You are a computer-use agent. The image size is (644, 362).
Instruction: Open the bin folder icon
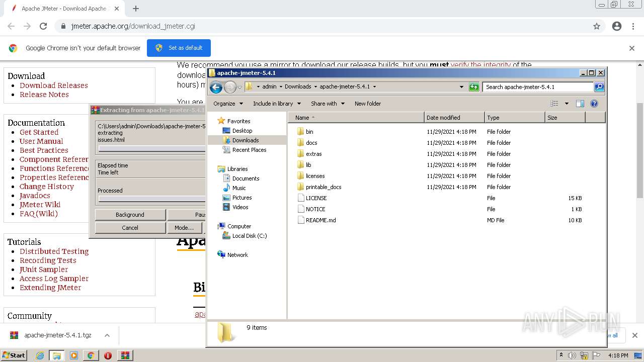(300, 132)
